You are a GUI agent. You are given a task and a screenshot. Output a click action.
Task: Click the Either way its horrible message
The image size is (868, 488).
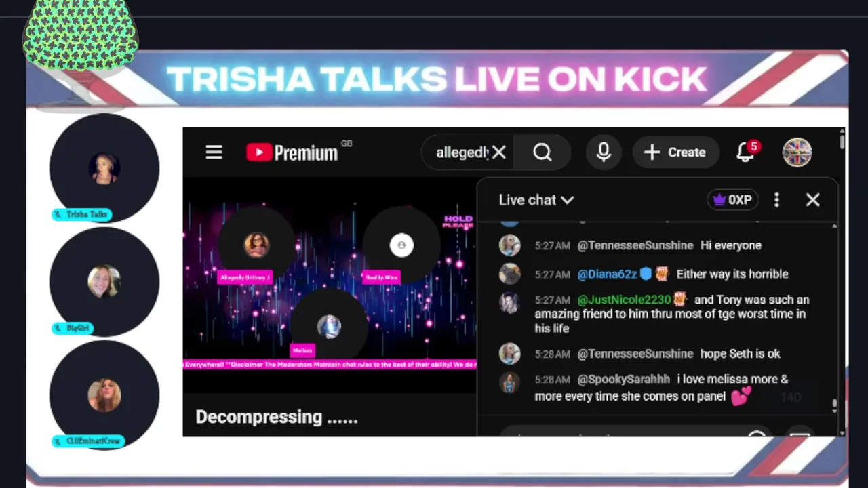(732, 274)
